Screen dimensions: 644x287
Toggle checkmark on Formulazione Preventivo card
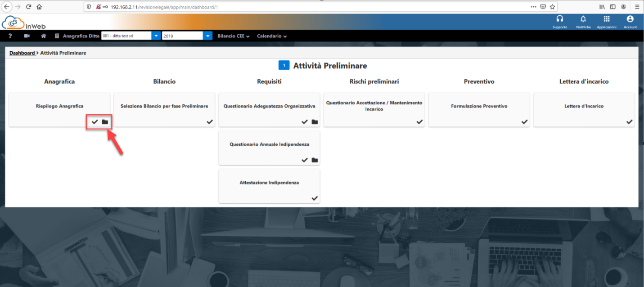tap(524, 122)
